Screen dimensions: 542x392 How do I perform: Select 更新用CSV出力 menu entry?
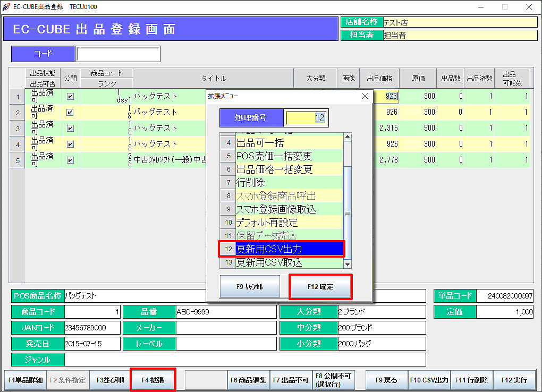(290, 249)
